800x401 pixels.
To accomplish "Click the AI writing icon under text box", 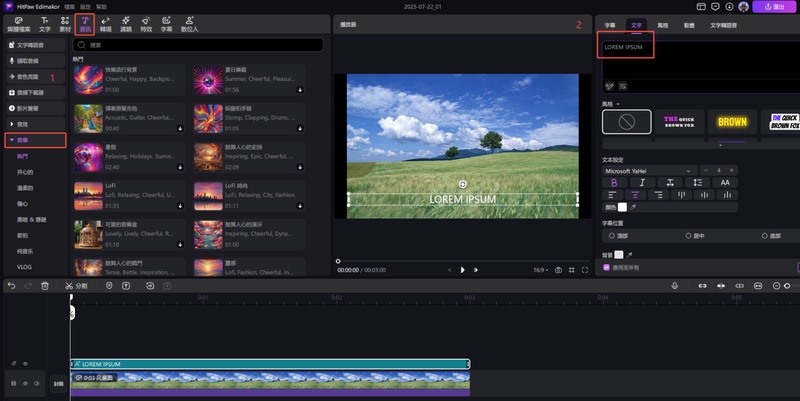I will [609, 86].
